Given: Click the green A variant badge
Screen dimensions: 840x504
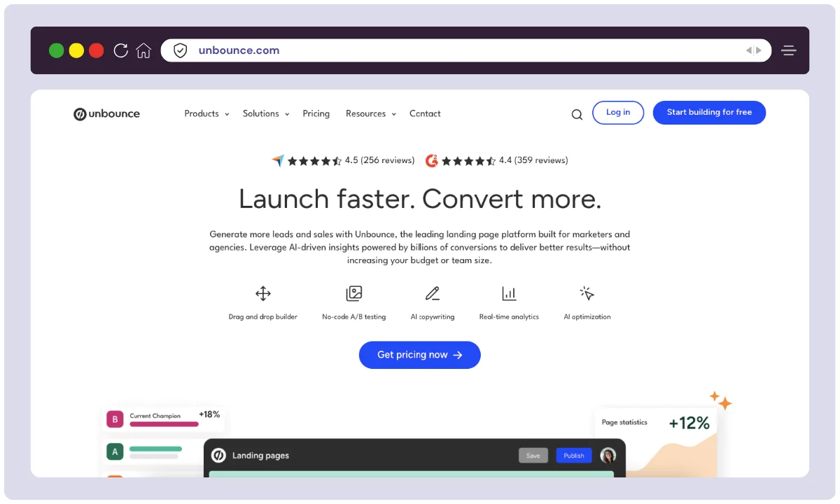Looking at the screenshot, I should point(115,451).
